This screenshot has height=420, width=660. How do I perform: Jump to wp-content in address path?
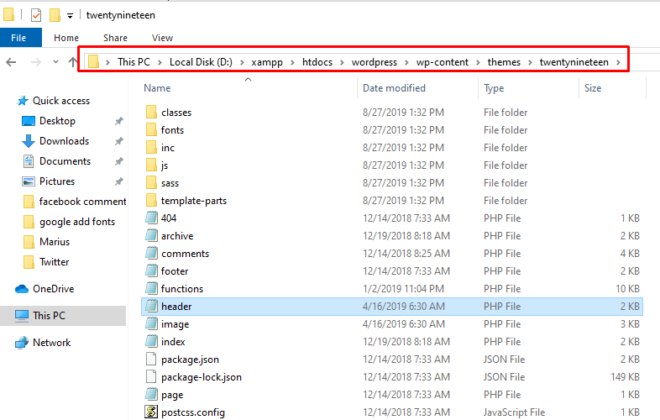tap(442, 62)
